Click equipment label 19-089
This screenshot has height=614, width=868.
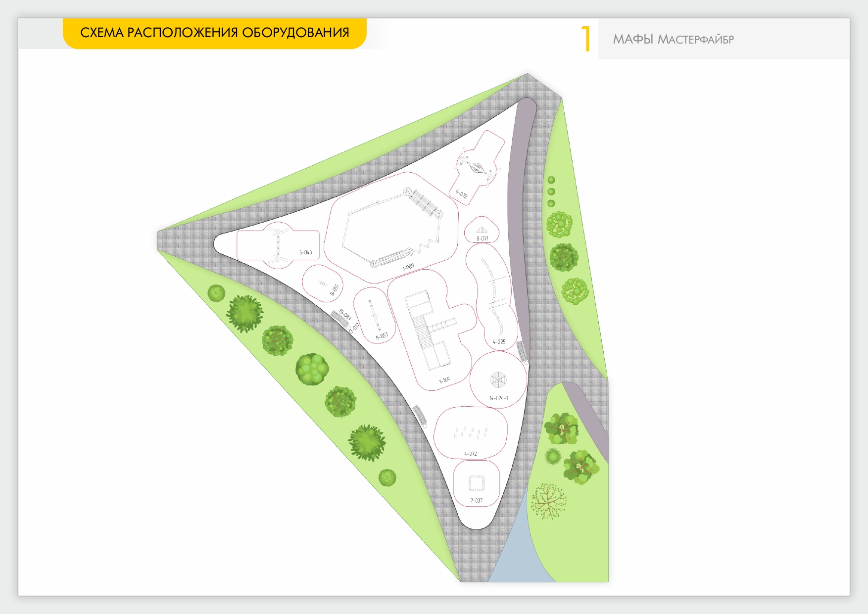[345, 315]
